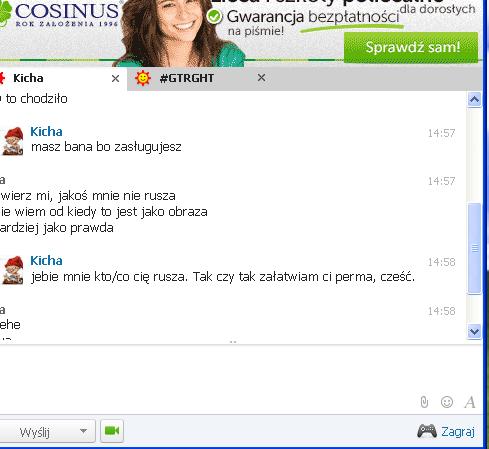
Task: Click the splitter handle above the input area
Action: click(233, 342)
